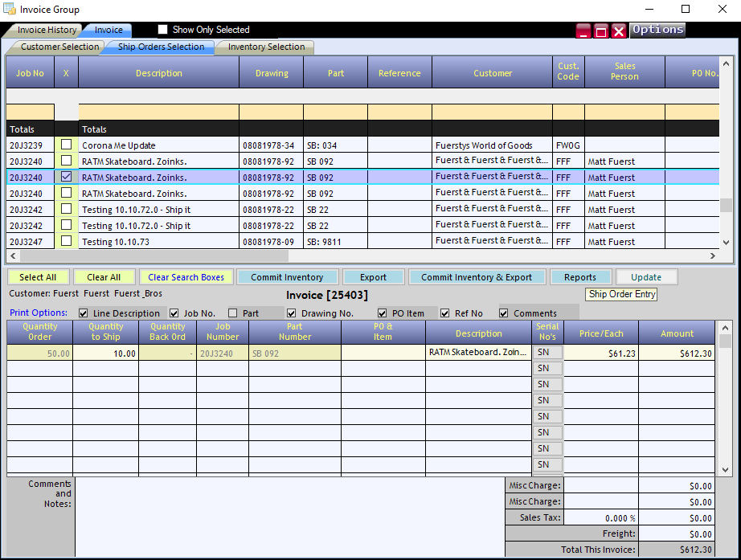
Task: Open the Options menu button
Action: click(657, 30)
